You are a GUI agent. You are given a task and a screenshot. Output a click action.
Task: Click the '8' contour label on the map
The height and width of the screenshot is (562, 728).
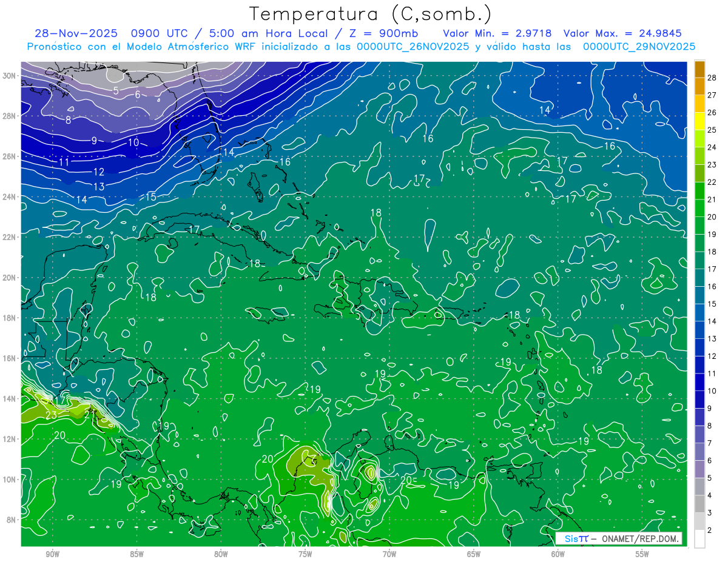69,120
